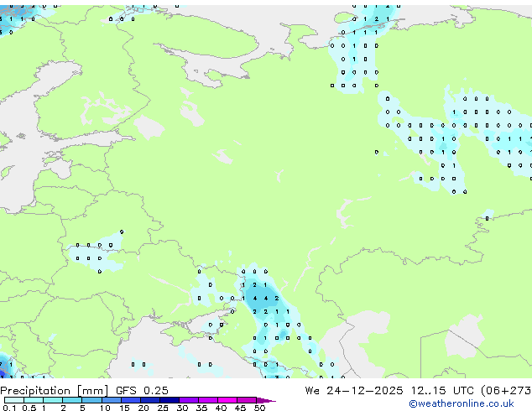Screen dimensions: 532x411
Task: Click the 'Precipitation [mm]' title text
Action: 55,391
